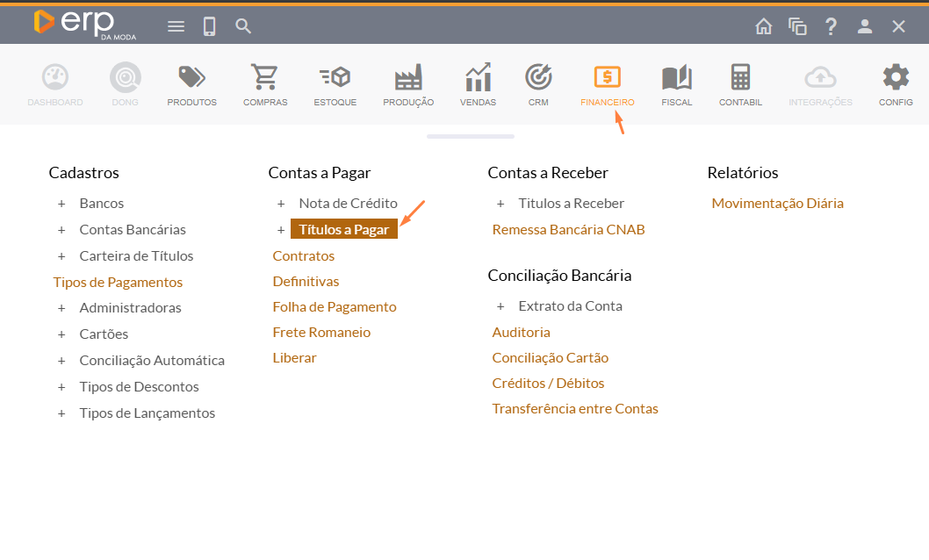This screenshot has height=560, width=929.
Task: Open the Compras shopping cart module
Action: pyautogui.click(x=264, y=79)
